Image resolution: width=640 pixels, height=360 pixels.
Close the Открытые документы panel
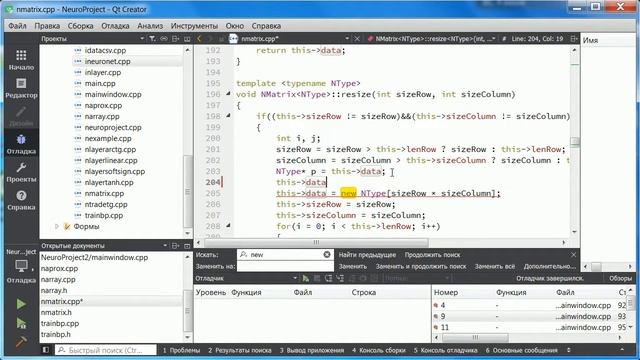[187, 246]
